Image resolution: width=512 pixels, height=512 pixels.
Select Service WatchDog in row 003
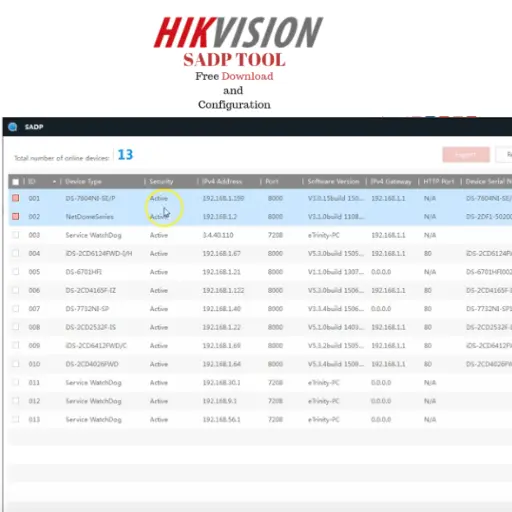(x=93, y=235)
